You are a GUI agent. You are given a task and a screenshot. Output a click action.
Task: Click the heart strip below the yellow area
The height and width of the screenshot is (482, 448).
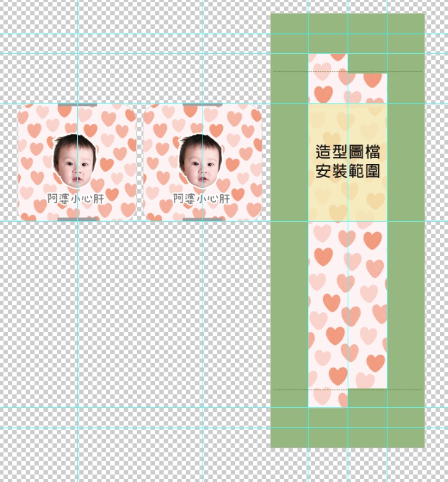348,306
